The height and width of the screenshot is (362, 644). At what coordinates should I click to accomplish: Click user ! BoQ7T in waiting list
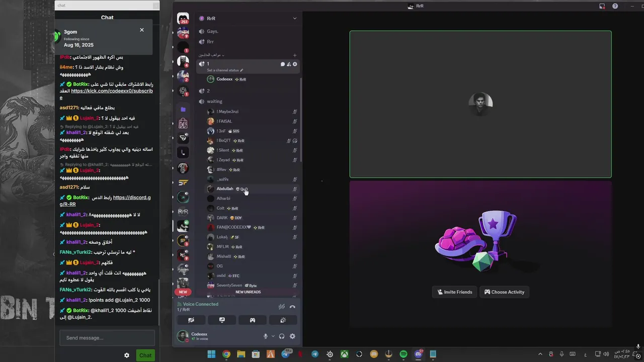click(252, 141)
